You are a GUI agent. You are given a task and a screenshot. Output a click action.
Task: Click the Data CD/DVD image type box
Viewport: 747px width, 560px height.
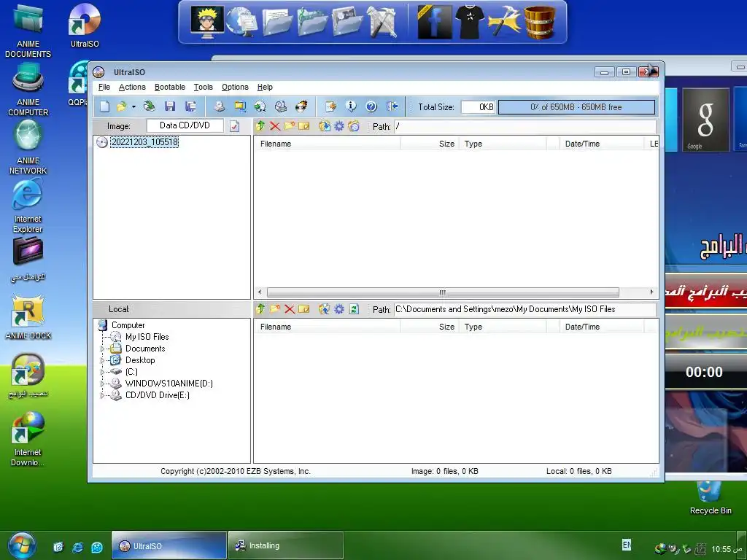point(185,125)
